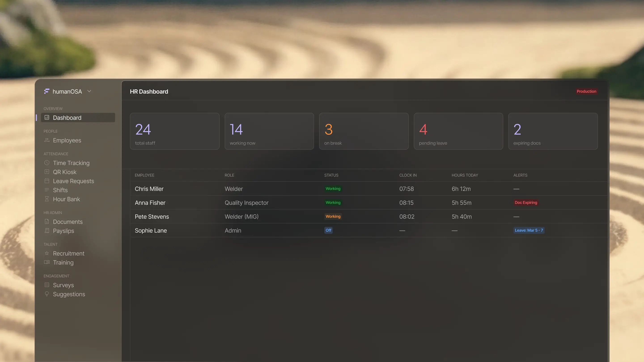This screenshot has width=644, height=362.
Task: Open the Leave Requests label
Action: tap(74, 181)
